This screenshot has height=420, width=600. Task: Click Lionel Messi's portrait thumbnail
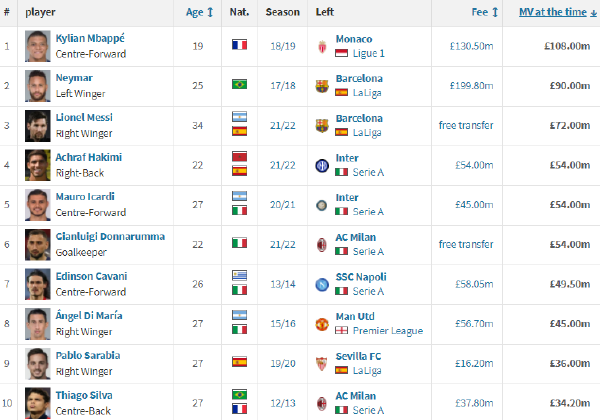(x=38, y=126)
